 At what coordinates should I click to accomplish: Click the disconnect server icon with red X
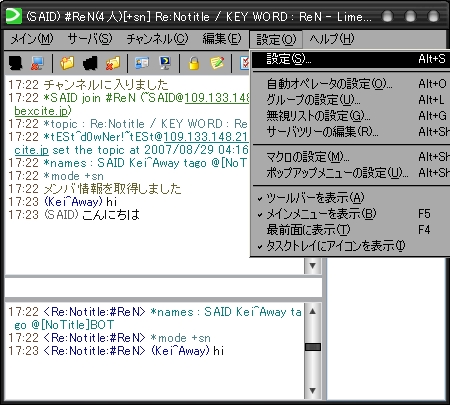tap(37, 63)
